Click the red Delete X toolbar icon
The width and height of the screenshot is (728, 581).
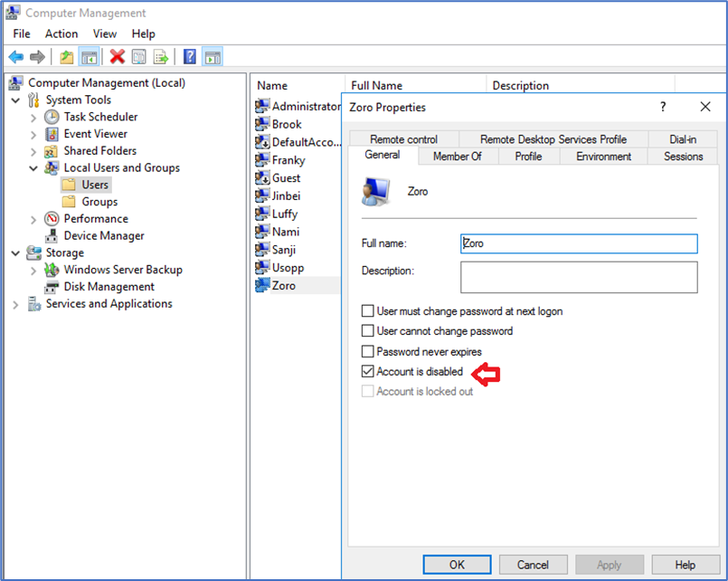(x=117, y=57)
